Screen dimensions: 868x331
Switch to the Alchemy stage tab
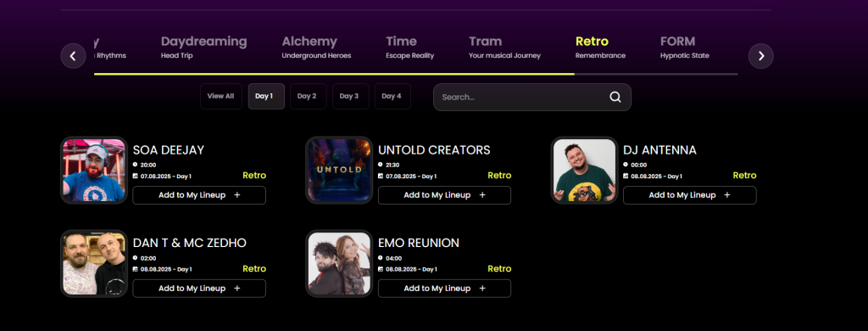[316, 48]
